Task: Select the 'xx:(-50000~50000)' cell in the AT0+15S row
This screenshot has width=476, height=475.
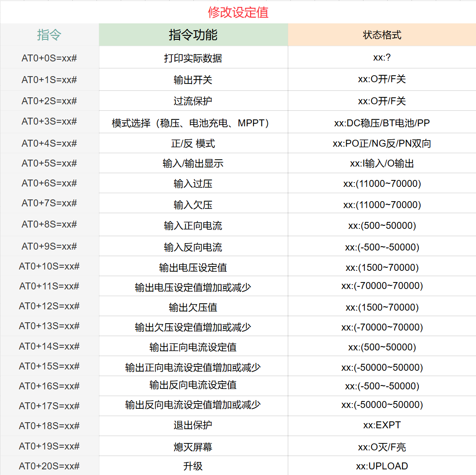Action: tap(382, 367)
